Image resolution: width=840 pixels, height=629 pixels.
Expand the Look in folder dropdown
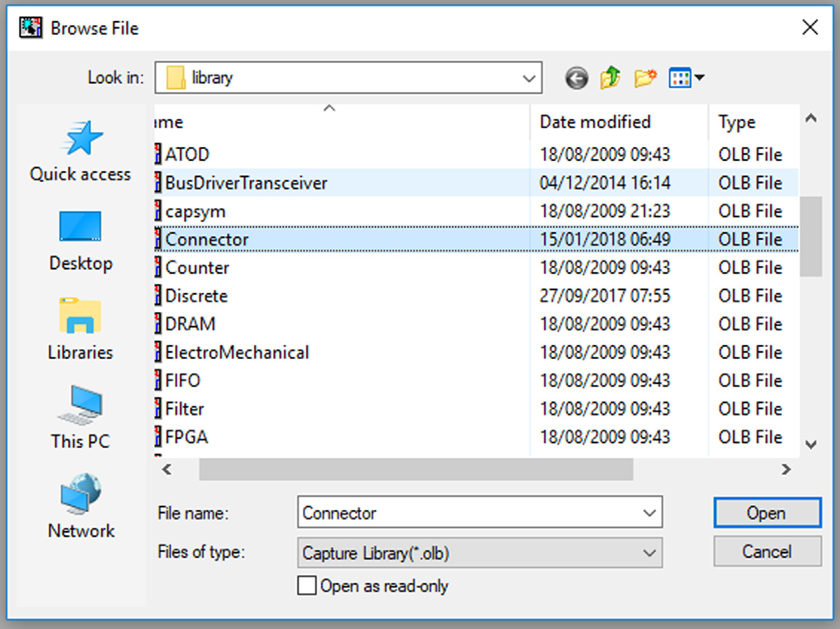tap(528, 78)
